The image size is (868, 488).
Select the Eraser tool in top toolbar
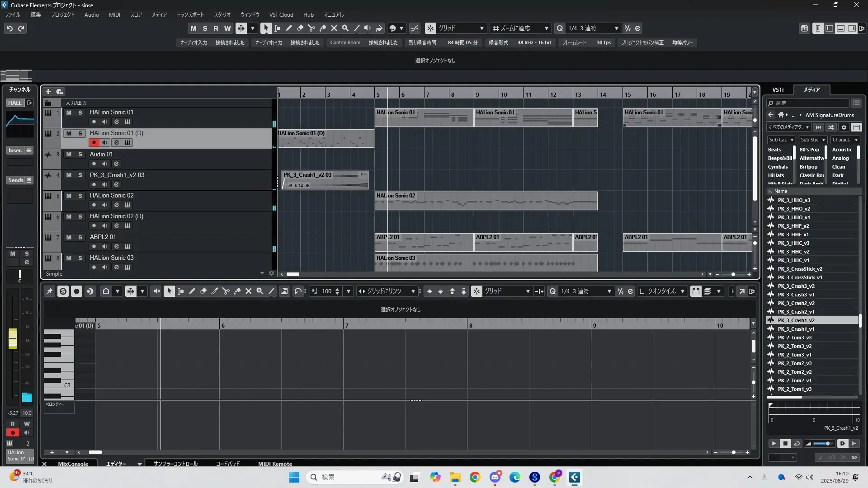coord(300,28)
